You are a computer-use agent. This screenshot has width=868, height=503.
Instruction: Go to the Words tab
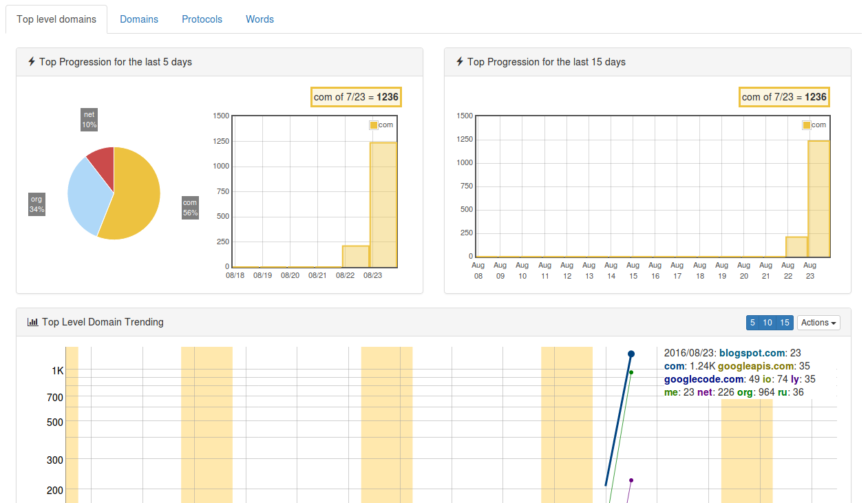[x=260, y=19]
